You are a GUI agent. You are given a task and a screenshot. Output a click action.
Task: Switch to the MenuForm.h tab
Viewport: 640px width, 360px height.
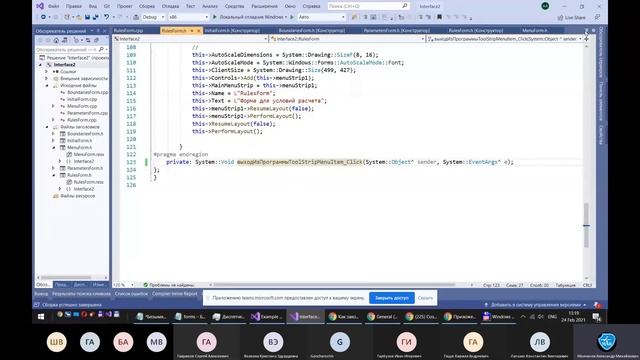(x=535, y=31)
